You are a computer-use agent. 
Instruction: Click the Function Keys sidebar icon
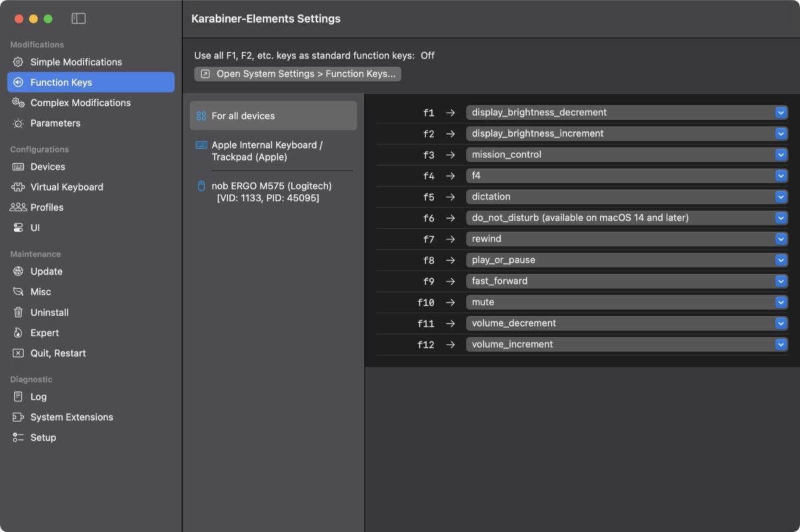pos(18,83)
